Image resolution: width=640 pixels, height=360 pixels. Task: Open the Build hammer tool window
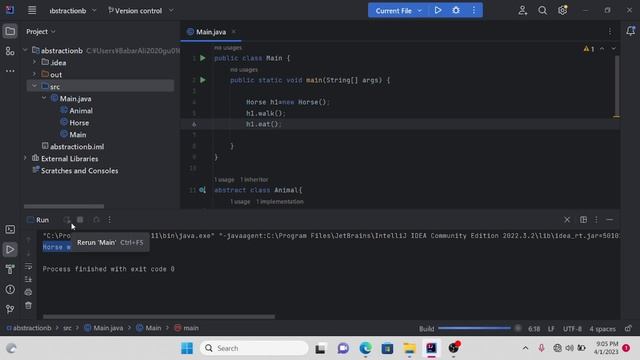10,269
